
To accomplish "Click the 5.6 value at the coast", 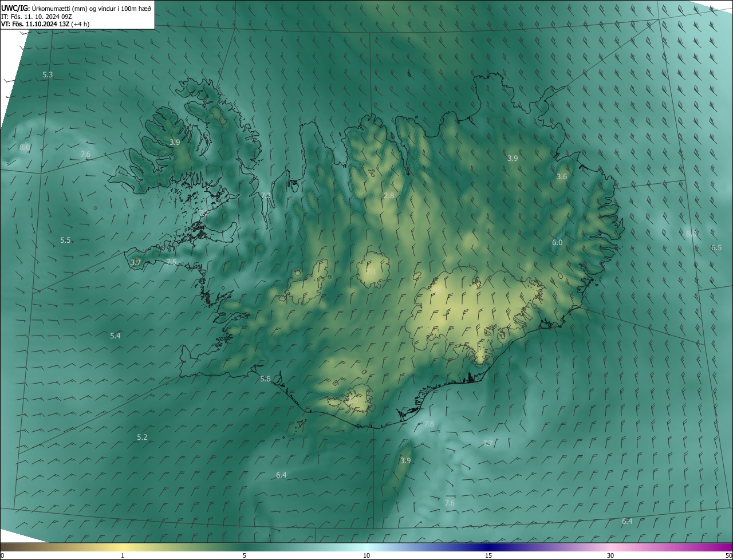I will point(265,379).
